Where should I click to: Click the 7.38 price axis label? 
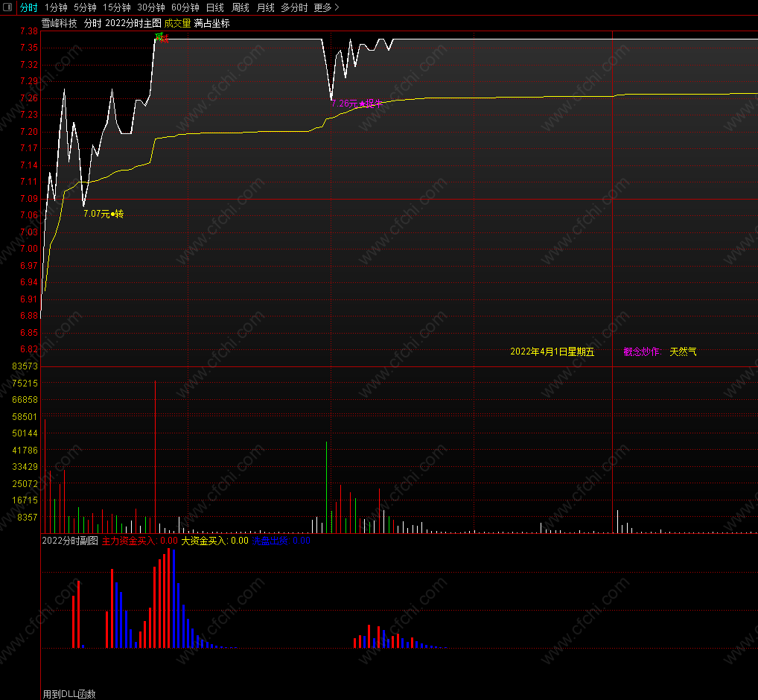click(x=29, y=31)
